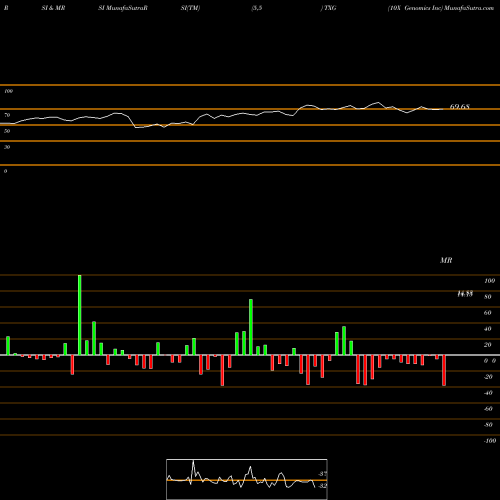Click the MR scale's 100 label at right
The image size is (500, 500).
[x=489, y=281]
